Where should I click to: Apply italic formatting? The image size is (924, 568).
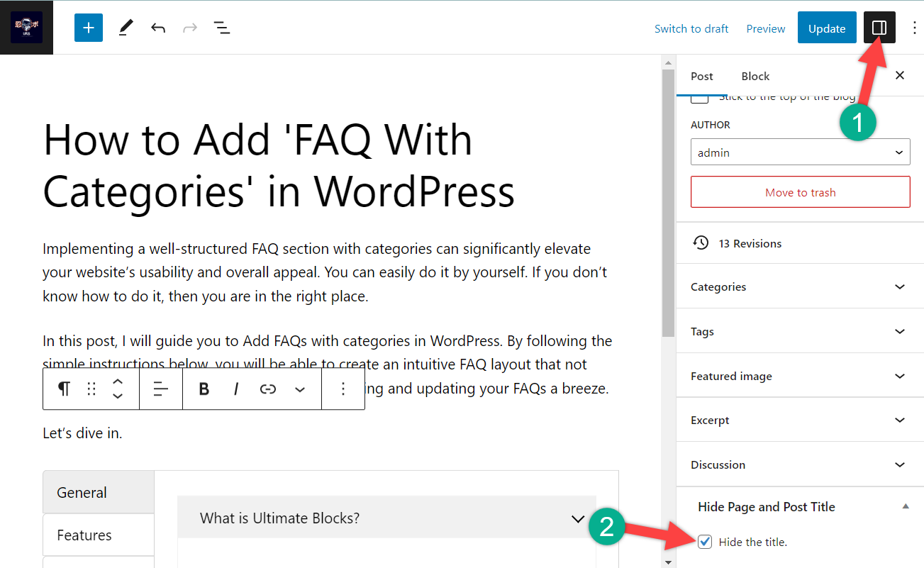[236, 389]
